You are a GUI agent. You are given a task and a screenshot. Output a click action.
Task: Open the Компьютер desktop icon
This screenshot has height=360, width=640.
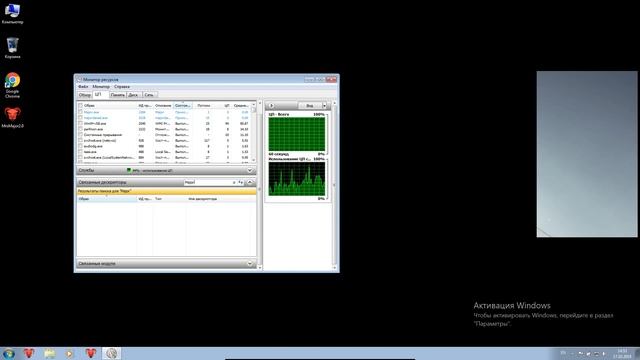coord(12,13)
